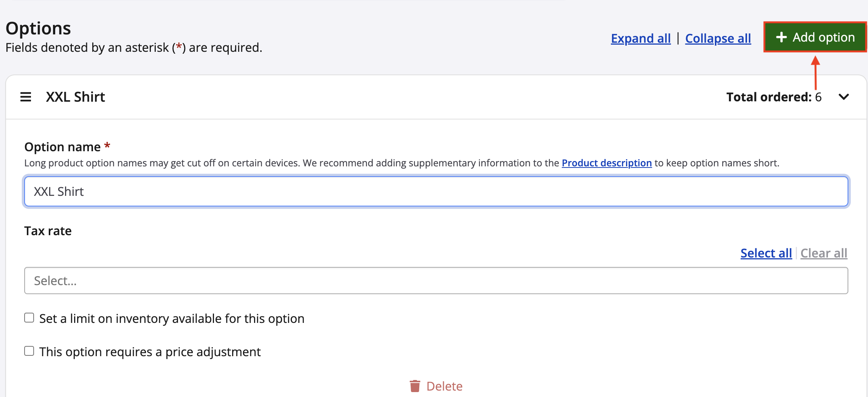Screen dimensions: 868x397
Task: Choose Select all for tax rates
Action: pos(766,253)
